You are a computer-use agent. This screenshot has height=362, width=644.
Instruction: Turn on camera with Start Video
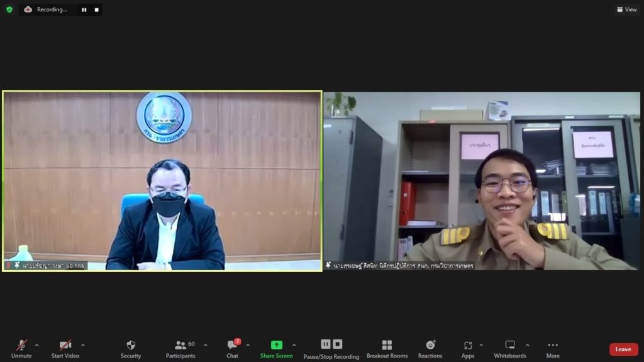(65, 349)
